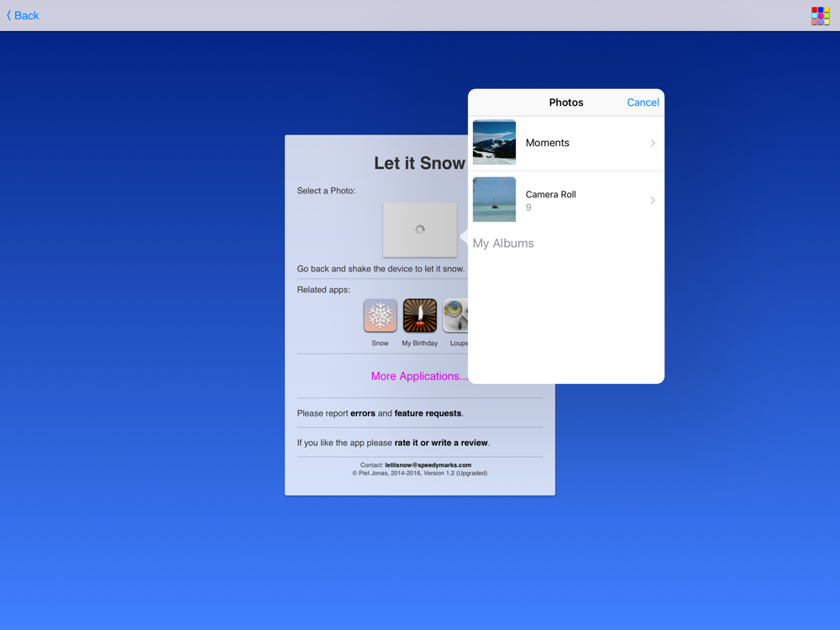Open the Snow related app icon

[x=380, y=316]
